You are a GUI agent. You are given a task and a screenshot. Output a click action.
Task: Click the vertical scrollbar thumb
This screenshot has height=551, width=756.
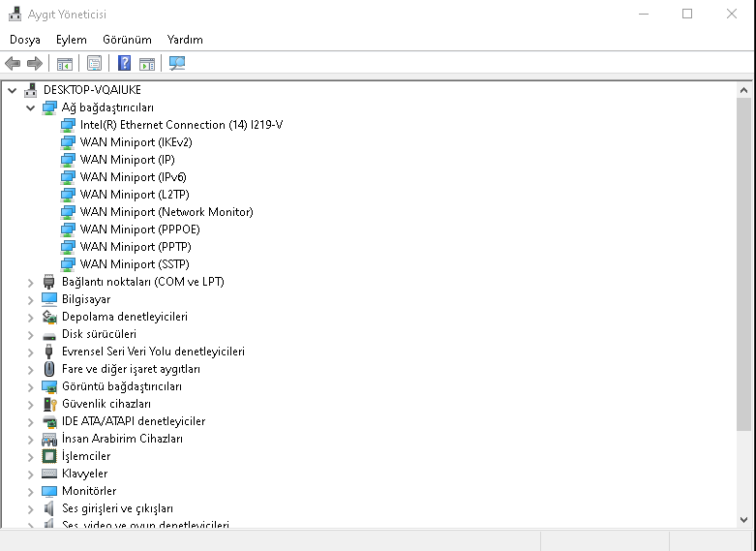(x=743, y=264)
